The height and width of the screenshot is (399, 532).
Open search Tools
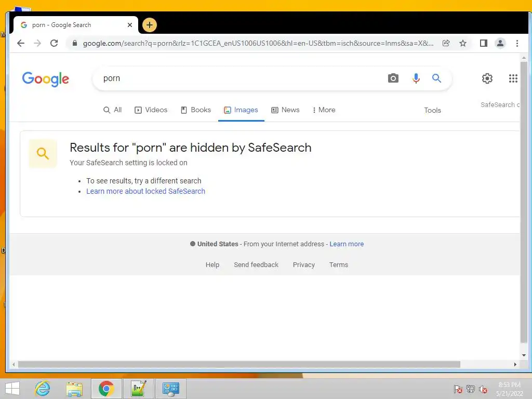coord(432,110)
